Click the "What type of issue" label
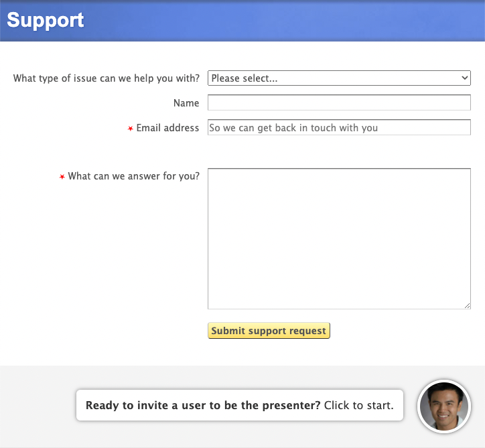The height and width of the screenshot is (448, 485). pos(107,78)
